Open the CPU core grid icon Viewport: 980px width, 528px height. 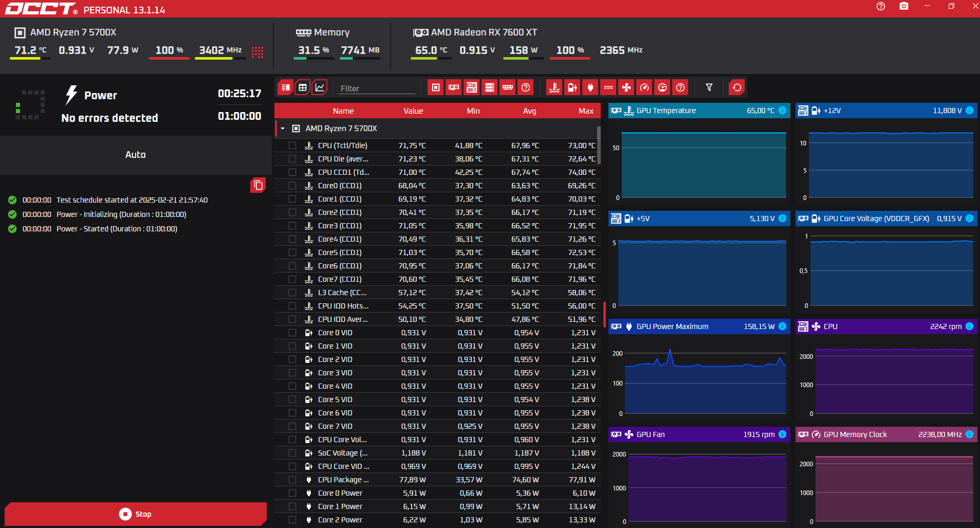click(257, 52)
